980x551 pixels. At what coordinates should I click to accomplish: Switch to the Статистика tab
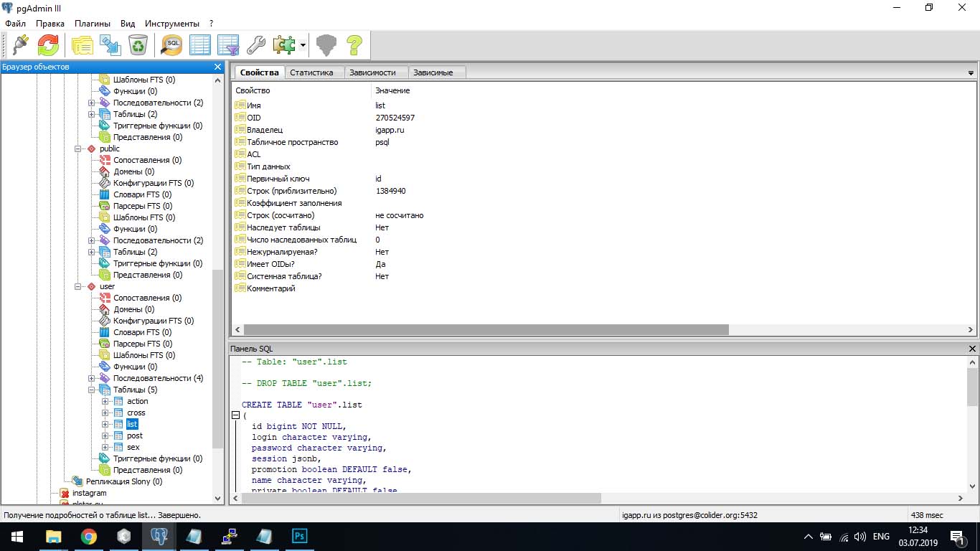[311, 72]
